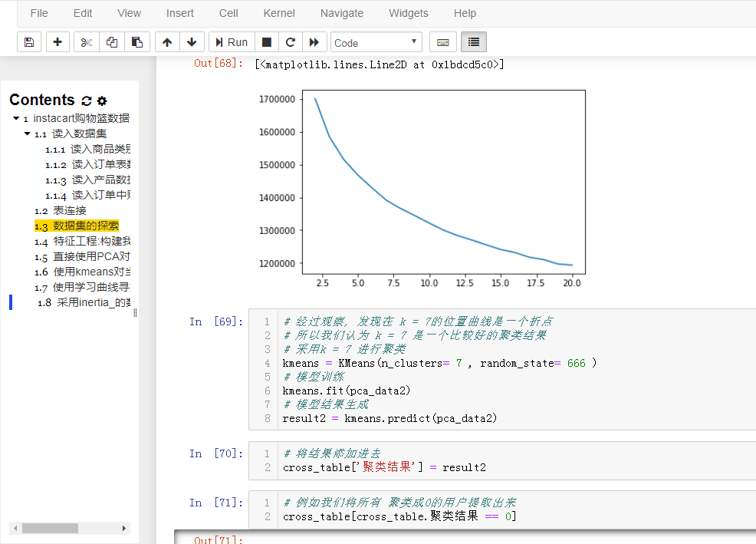Click the save notebook icon
756x544 pixels.
29,42
